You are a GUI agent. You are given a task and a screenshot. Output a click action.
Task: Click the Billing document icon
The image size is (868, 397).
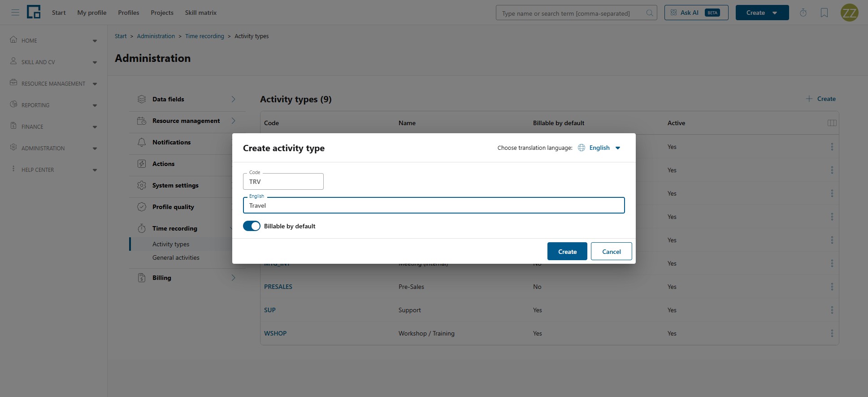click(142, 278)
